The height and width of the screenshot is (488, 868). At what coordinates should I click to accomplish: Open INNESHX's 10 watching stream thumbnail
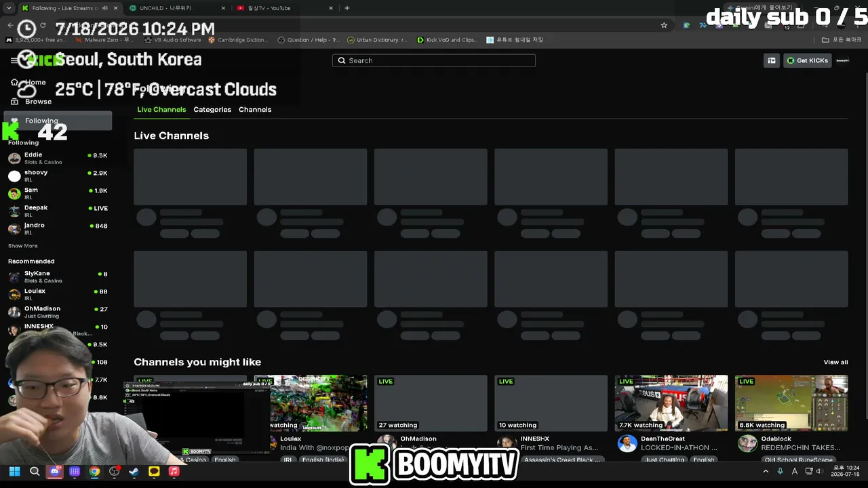coord(551,403)
